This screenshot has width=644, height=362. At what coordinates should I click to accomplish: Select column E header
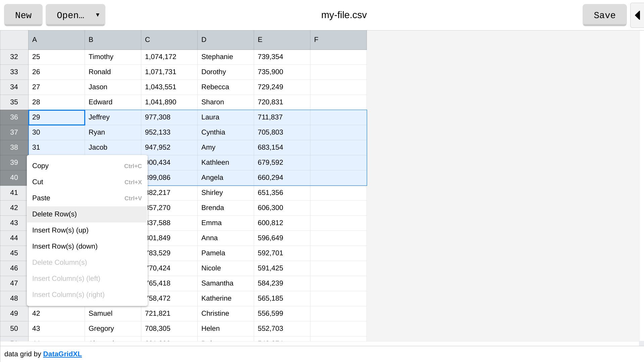pyautogui.click(x=282, y=40)
